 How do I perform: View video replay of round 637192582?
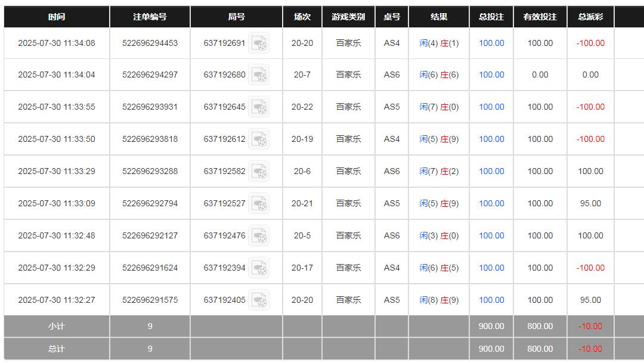259,172
